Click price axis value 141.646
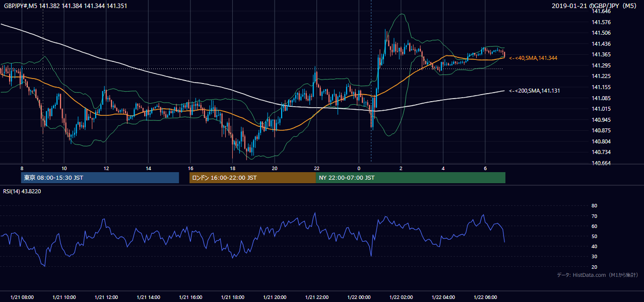 click(x=601, y=11)
